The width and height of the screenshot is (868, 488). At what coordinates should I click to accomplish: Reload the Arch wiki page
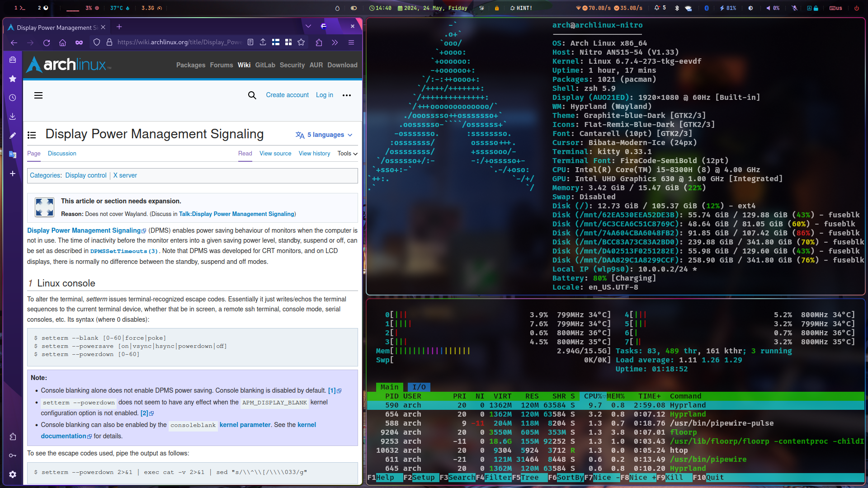[x=47, y=42]
